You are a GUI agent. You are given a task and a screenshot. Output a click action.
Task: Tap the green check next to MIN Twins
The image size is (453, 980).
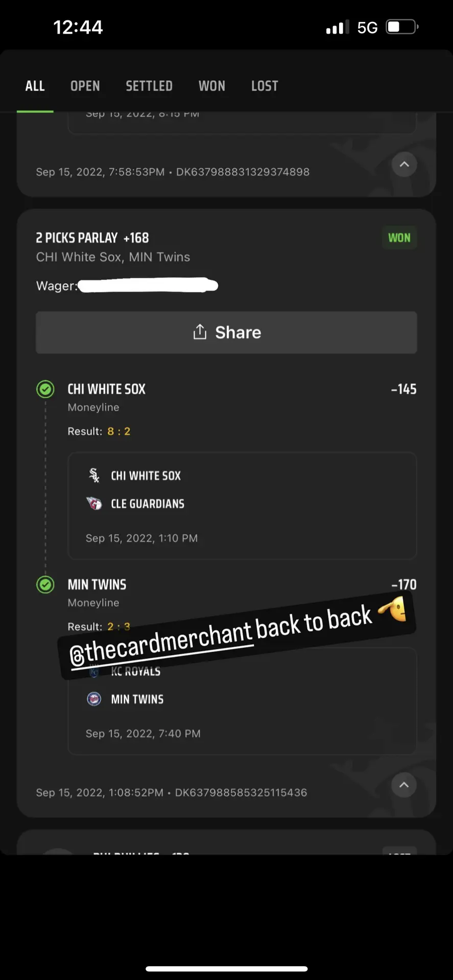pyautogui.click(x=45, y=584)
